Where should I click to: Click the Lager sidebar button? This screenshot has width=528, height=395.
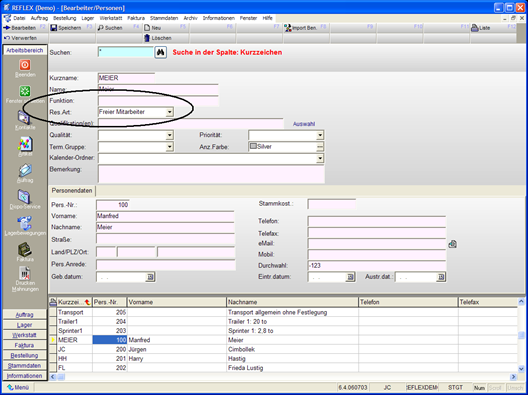click(x=25, y=325)
